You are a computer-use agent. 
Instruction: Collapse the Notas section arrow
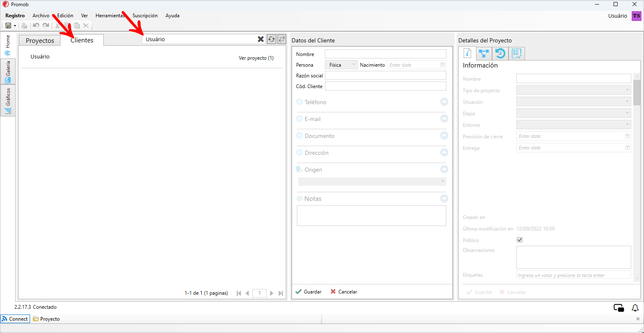(x=444, y=198)
